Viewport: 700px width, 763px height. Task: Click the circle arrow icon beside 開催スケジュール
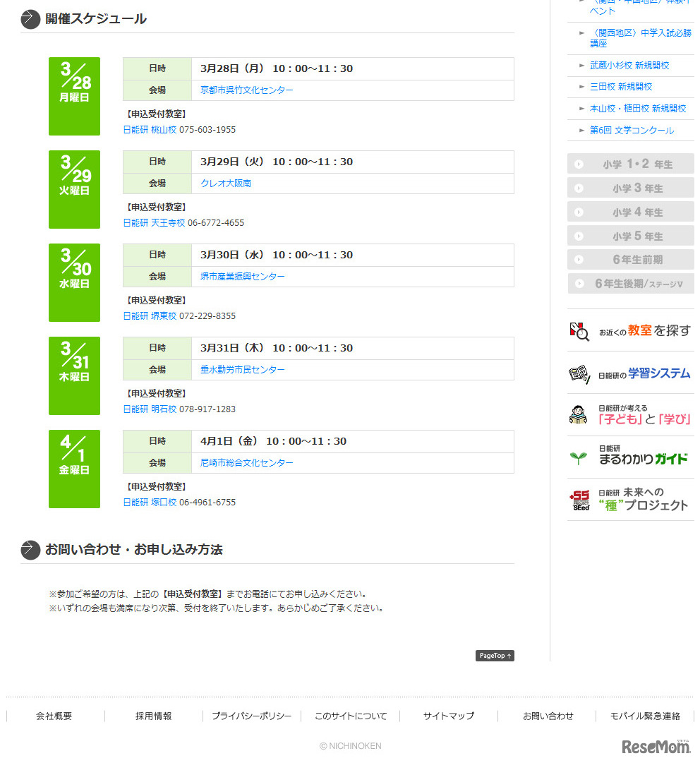[29, 19]
